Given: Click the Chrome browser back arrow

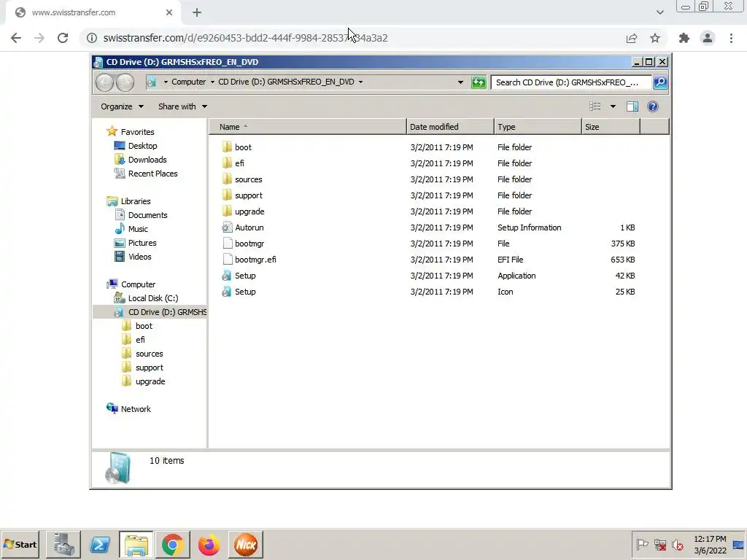Looking at the screenshot, I should pos(16,38).
